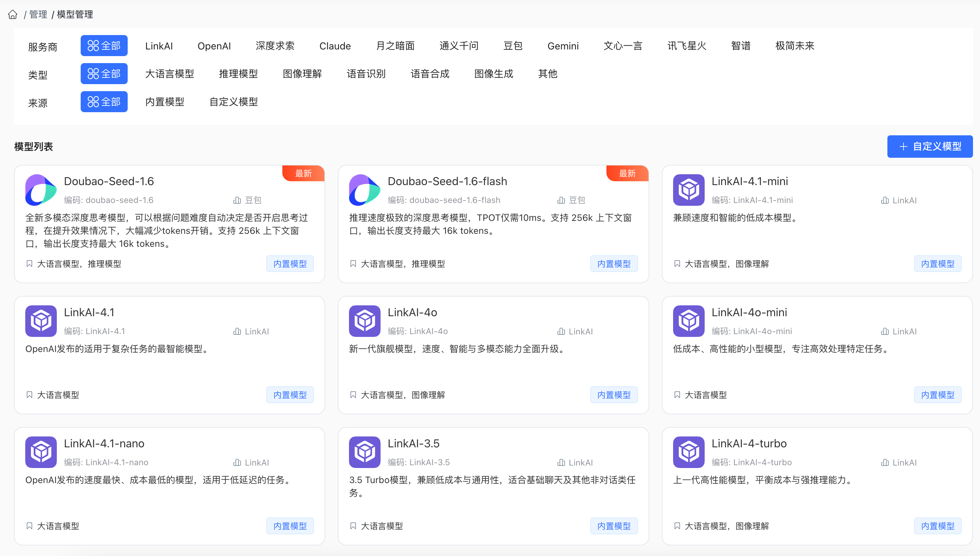Click the LinkAI-4-turbo cube logo
Image resolution: width=980 pixels, height=556 pixels.
pos(689,452)
